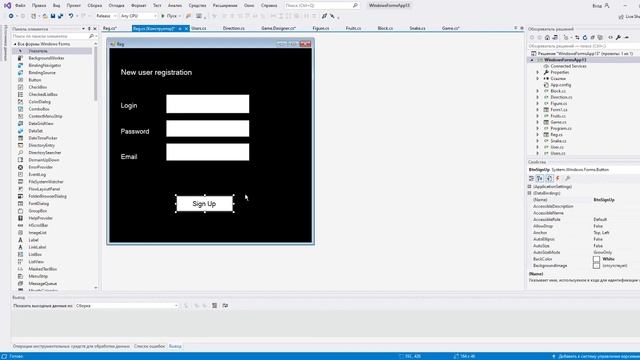Click the Sync with Active Document icon
Viewport: 640px width, 360px height.
click(x=577, y=38)
